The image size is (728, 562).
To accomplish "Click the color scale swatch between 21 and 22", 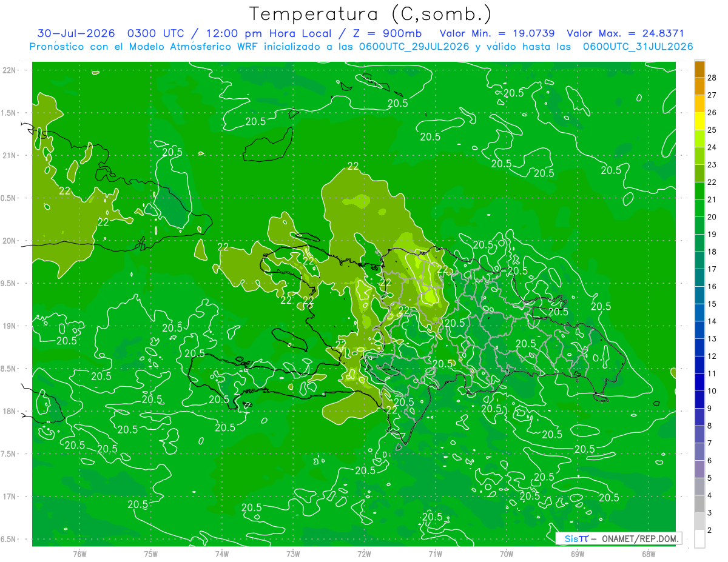I will [699, 191].
